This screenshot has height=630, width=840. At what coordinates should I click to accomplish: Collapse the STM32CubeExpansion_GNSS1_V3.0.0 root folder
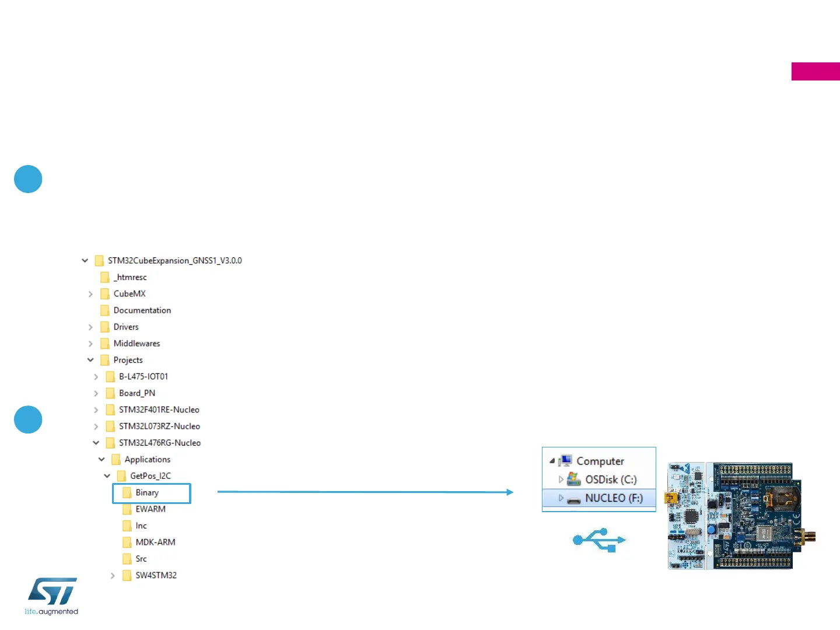tap(85, 261)
